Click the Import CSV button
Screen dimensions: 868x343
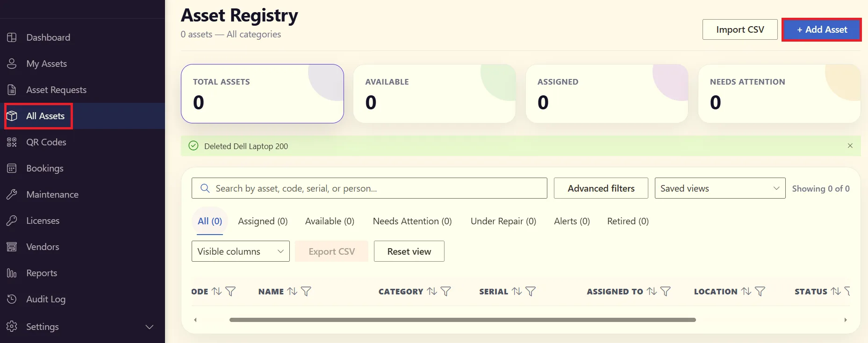[x=740, y=29]
